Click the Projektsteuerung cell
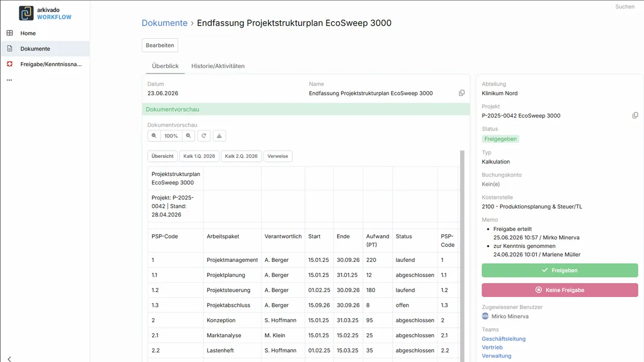 (x=232, y=290)
